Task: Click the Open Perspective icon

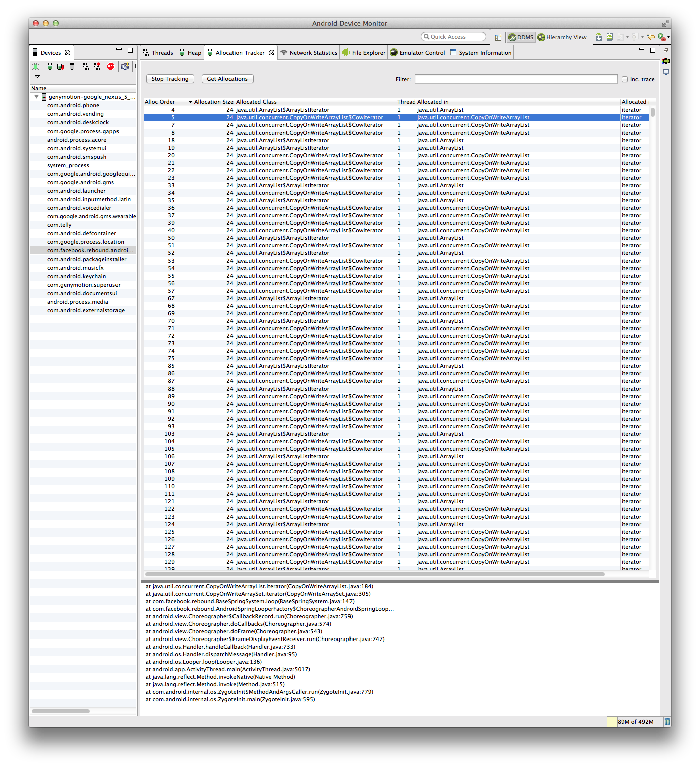Action: [x=498, y=37]
